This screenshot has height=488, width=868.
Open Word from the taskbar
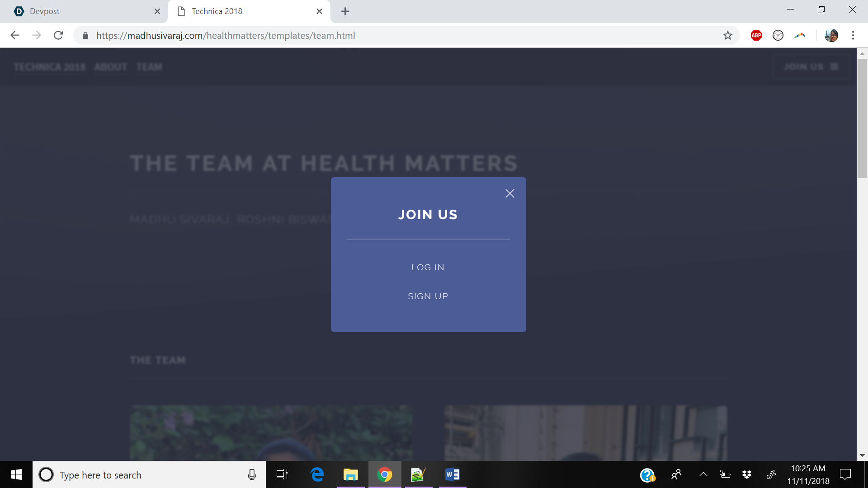452,474
